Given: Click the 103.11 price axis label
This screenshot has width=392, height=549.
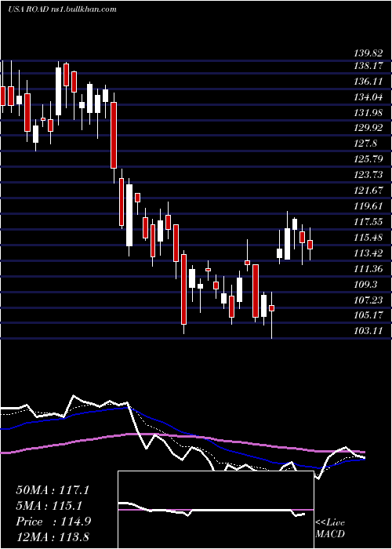Looking at the screenshot, I should pyautogui.click(x=368, y=330).
